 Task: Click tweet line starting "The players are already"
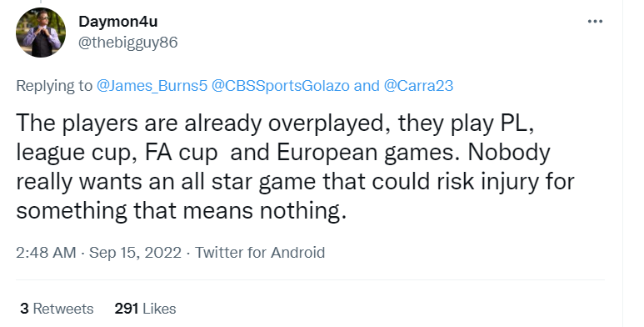coord(275,123)
